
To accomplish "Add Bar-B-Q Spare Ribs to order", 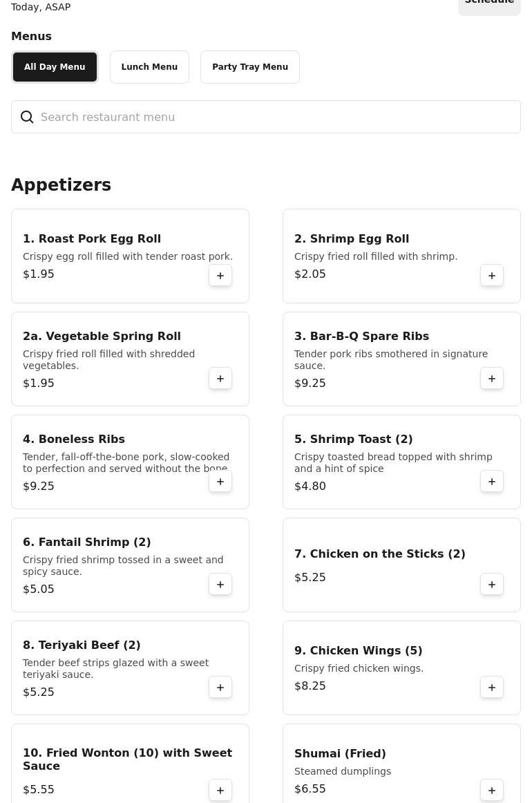I will pos(492,379).
